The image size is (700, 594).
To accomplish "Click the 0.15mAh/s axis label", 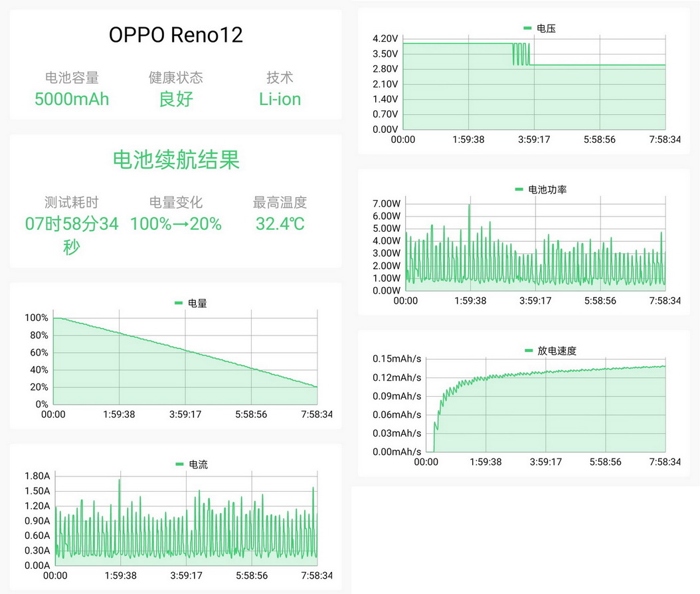I will coord(397,359).
